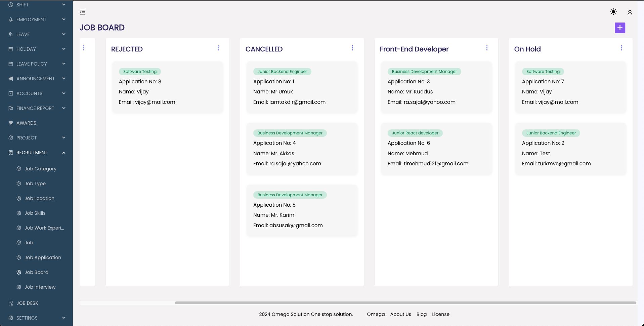This screenshot has width=644, height=326.
Task: Select Job Application from Recruitment submenu
Action: tap(43, 257)
